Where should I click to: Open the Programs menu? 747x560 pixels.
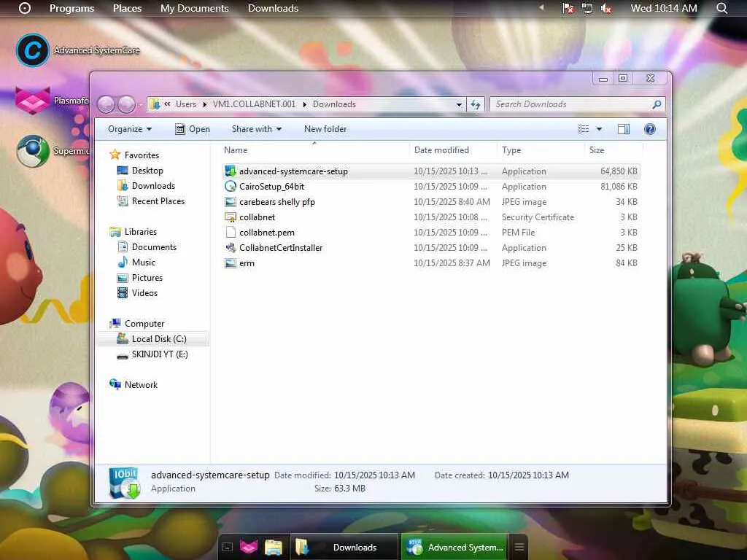(x=72, y=8)
